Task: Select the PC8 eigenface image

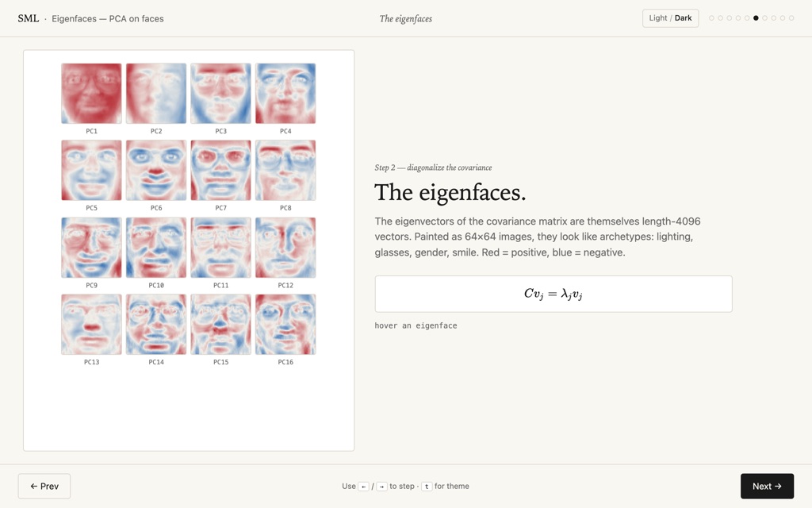Action: pos(285,170)
